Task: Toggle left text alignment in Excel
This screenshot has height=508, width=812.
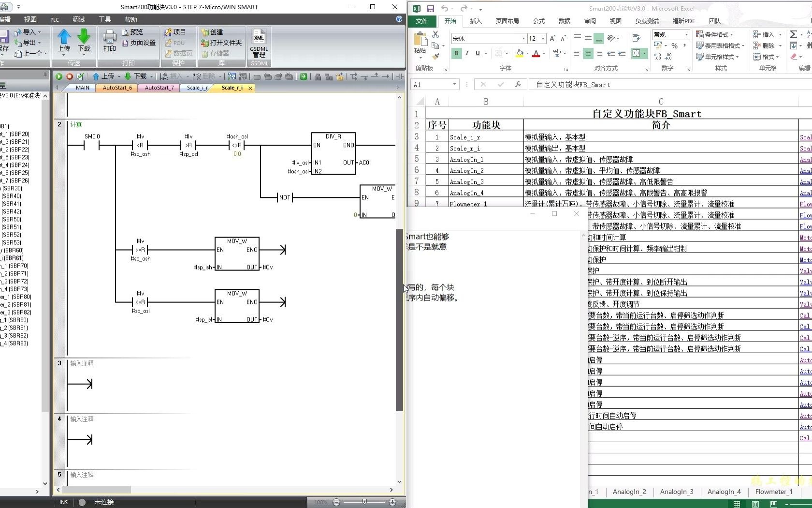Action: 577,53
